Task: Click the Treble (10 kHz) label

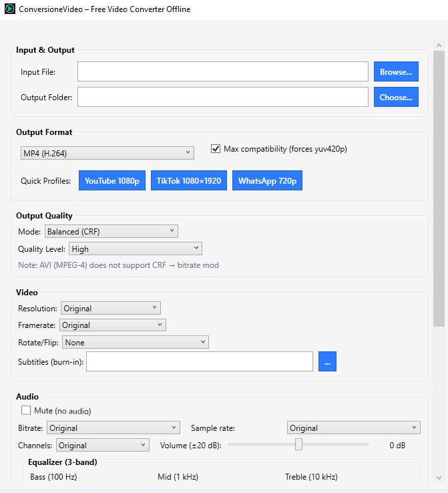Action: click(311, 477)
